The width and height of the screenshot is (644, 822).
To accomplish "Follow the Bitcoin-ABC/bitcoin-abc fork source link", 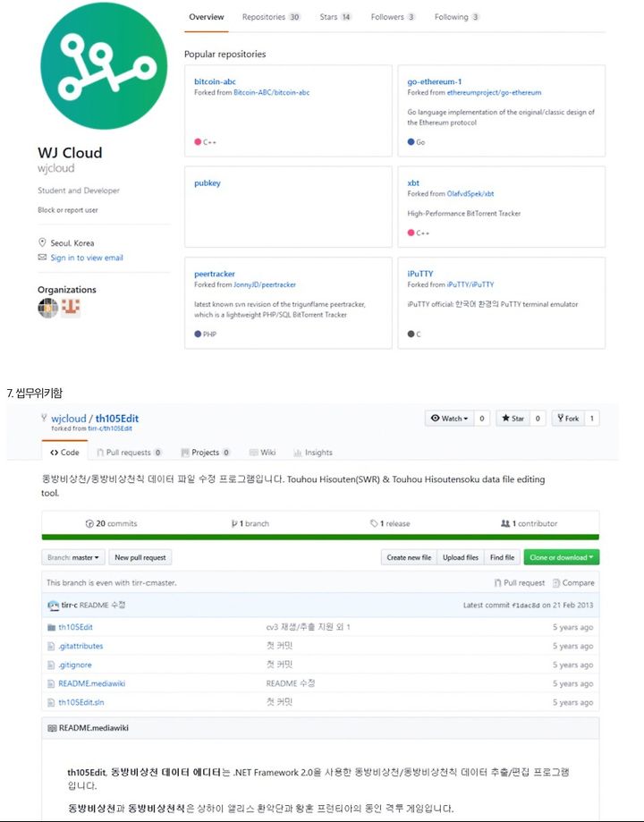I will pyautogui.click(x=272, y=93).
